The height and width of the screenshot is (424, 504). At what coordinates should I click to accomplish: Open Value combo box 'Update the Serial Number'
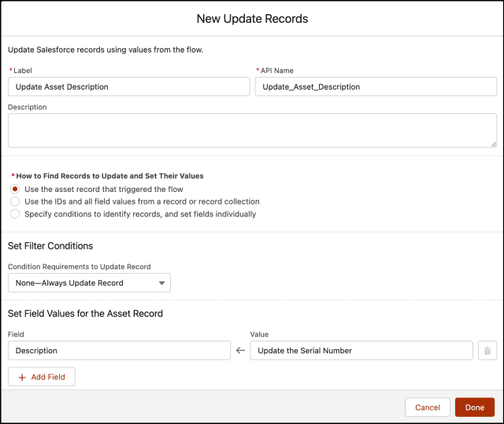[361, 351]
